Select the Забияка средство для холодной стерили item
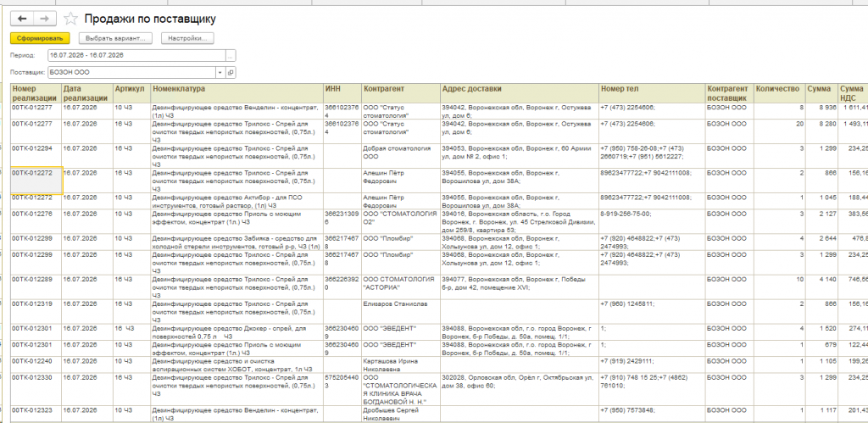 click(x=237, y=242)
